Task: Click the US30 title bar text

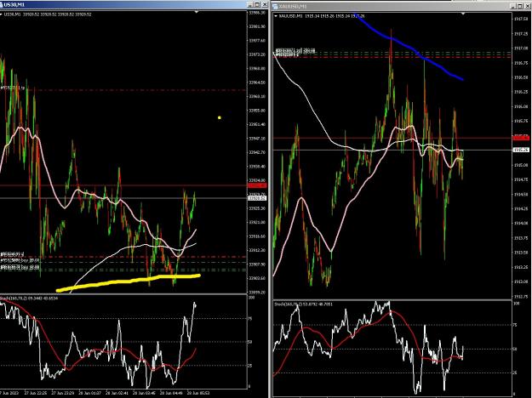Action: click(x=14, y=5)
